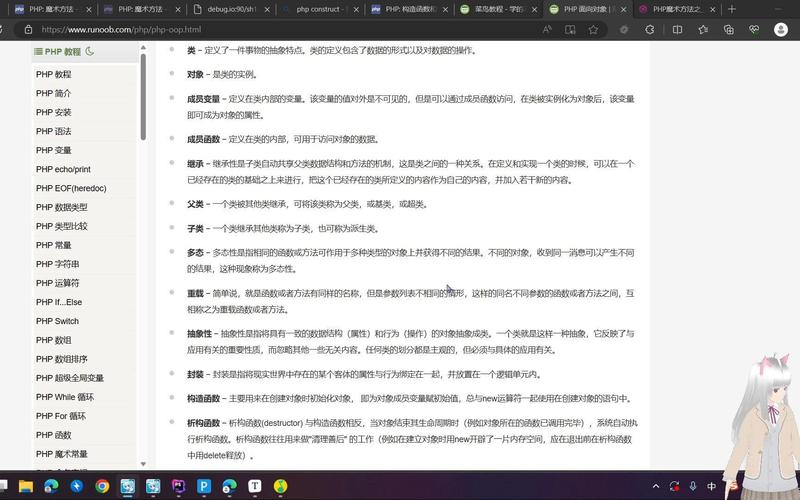Add this page to favorites star
The image size is (800, 500).
593,30
